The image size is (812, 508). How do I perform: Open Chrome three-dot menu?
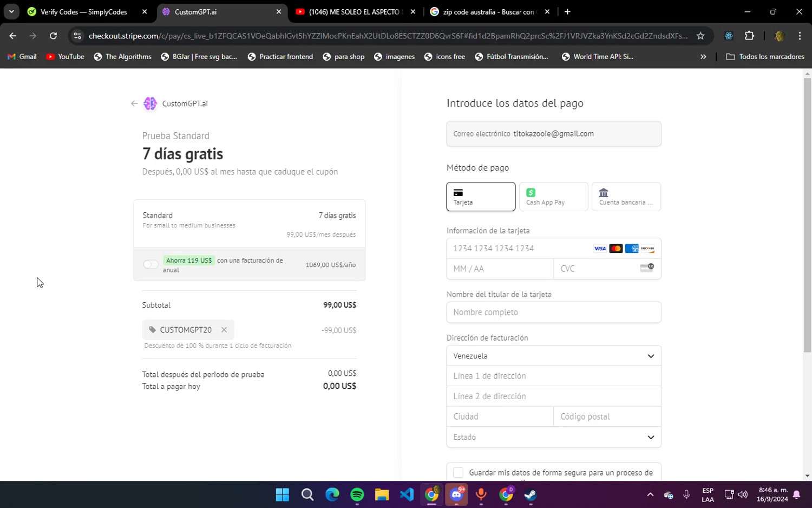800,36
